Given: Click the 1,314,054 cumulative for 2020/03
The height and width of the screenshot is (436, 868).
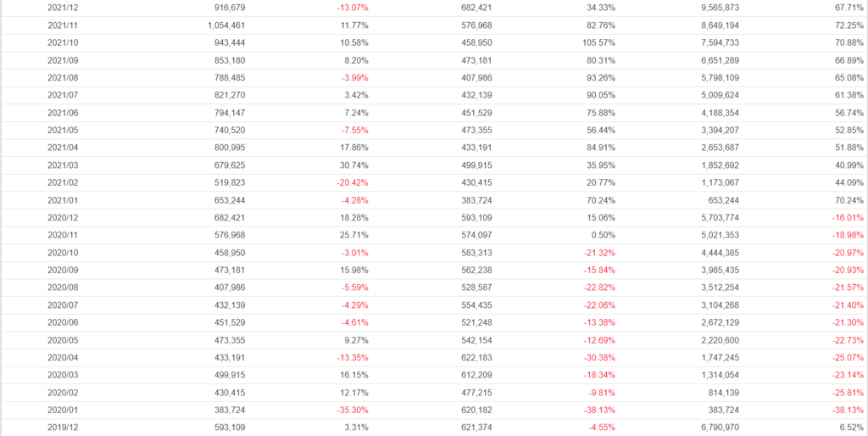Looking at the screenshot, I should point(721,375).
